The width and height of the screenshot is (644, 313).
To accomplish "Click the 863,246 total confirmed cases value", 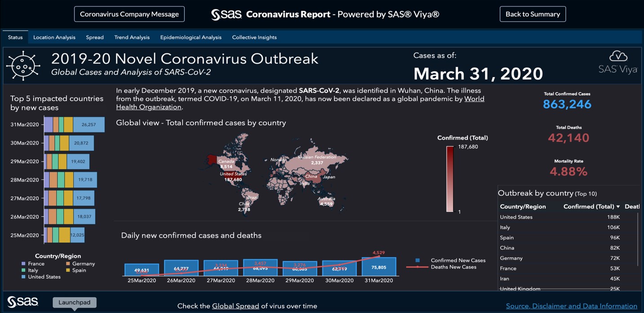I will pos(567,104).
